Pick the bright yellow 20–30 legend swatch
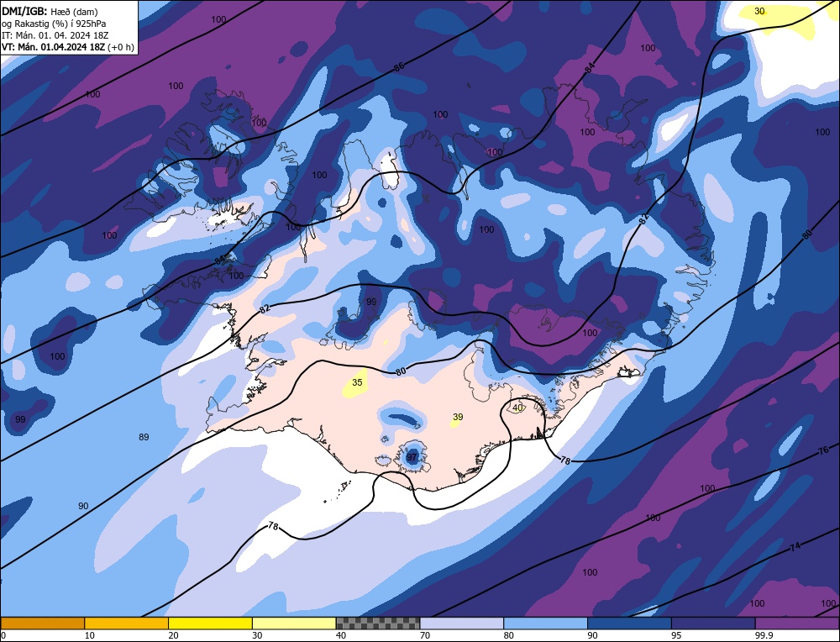 click(x=210, y=624)
